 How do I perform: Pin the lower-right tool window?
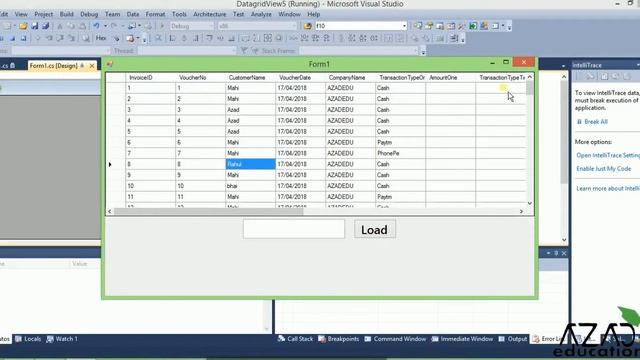[556, 253]
